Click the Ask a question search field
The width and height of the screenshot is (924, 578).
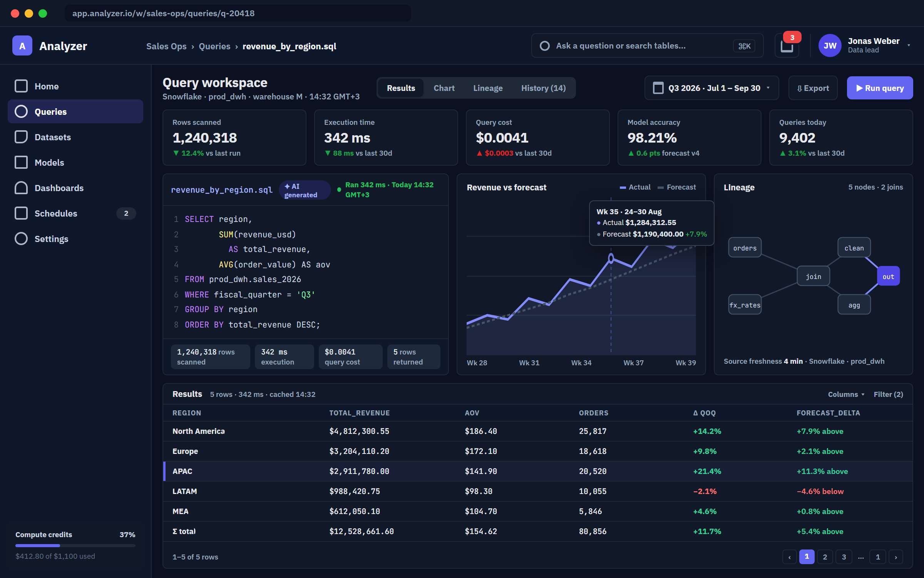647,46
